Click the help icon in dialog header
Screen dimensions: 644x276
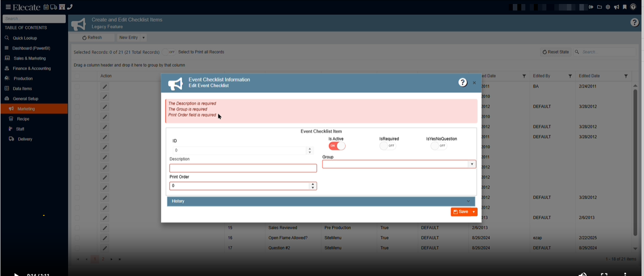(463, 83)
